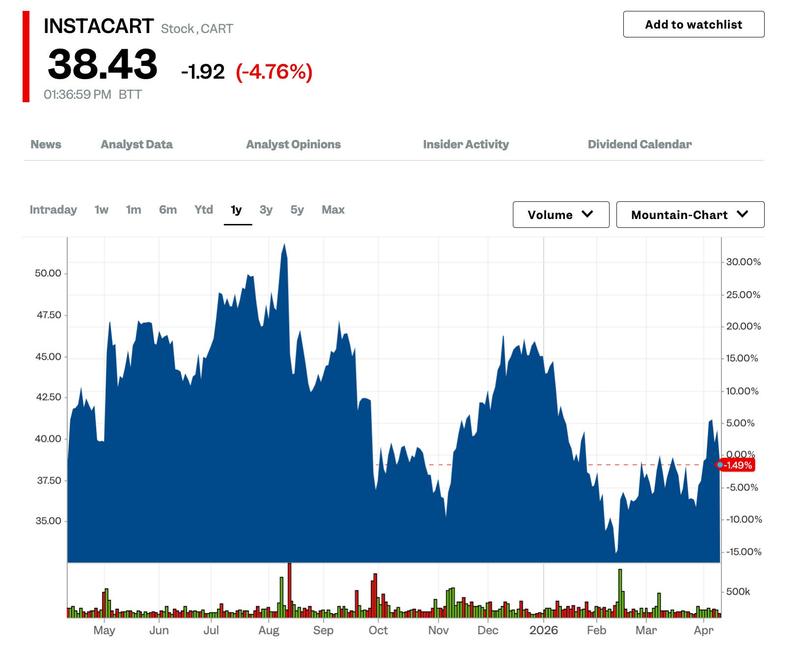Switch to Analyst Opinions tab

(x=293, y=144)
